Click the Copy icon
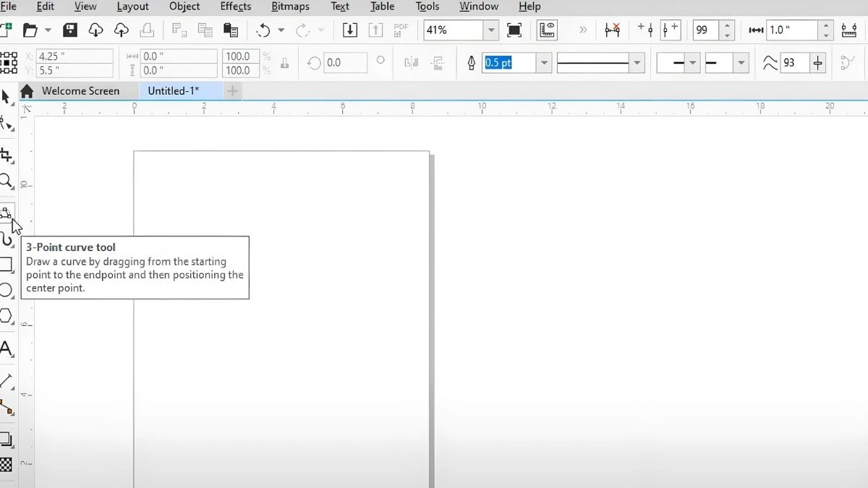 [205, 30]
